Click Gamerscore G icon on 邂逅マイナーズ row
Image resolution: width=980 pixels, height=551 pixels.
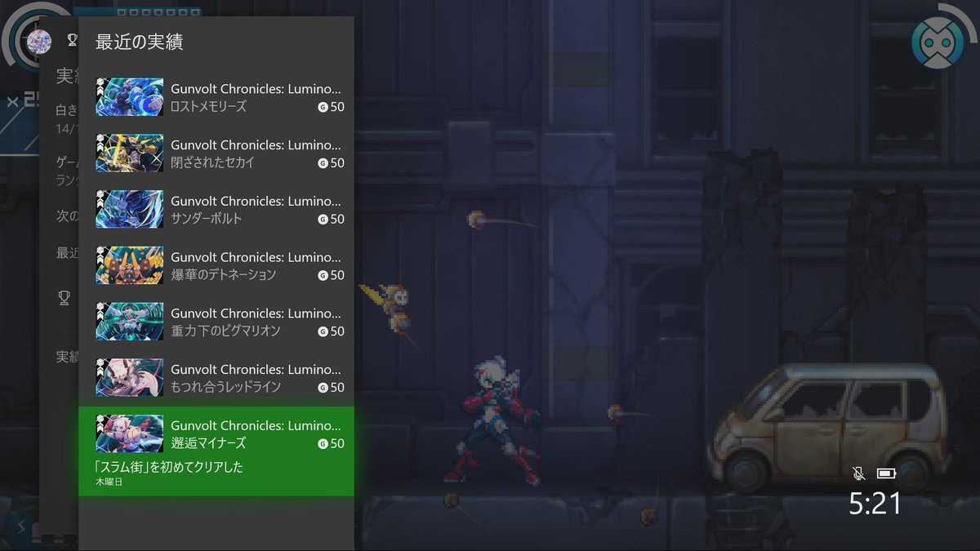click(323, 444)
